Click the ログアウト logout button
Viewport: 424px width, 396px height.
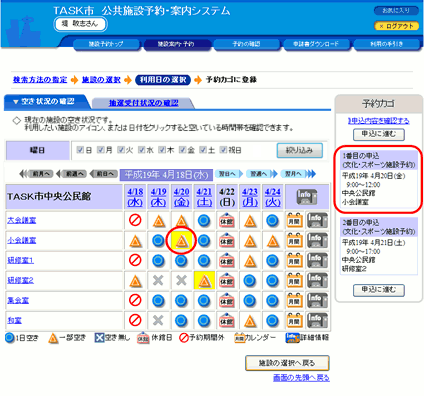397,26
